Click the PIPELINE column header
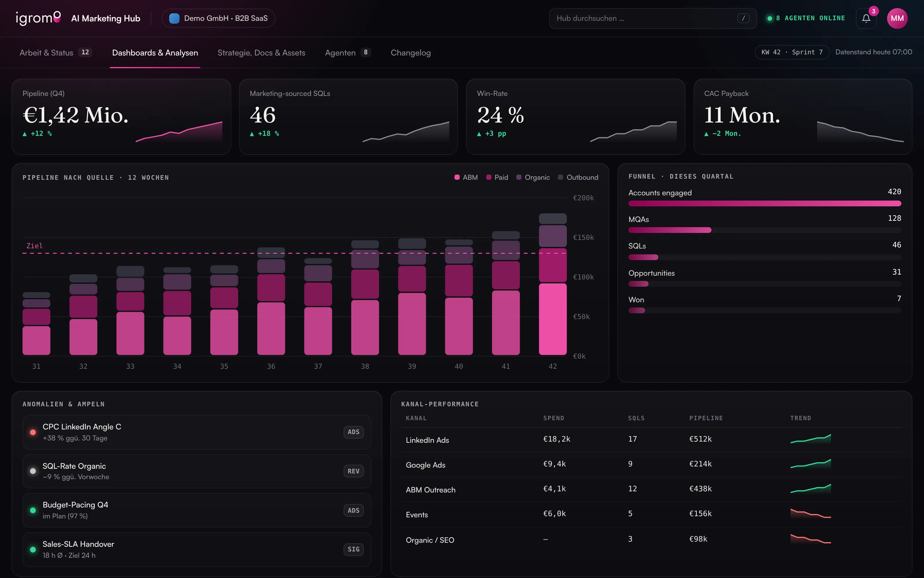Viewport: 924px width, 578px height. coord(706,418)
